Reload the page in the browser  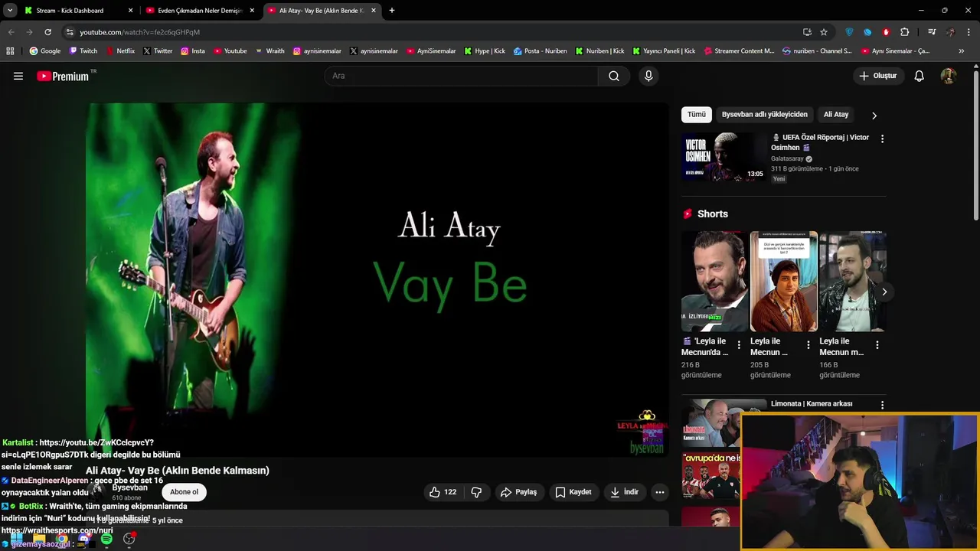point(47,32)
